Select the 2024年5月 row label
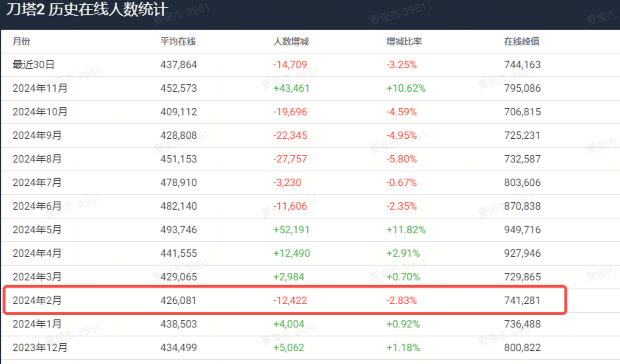Viewport: 620px width, 364px height. (x=37, y=230)
